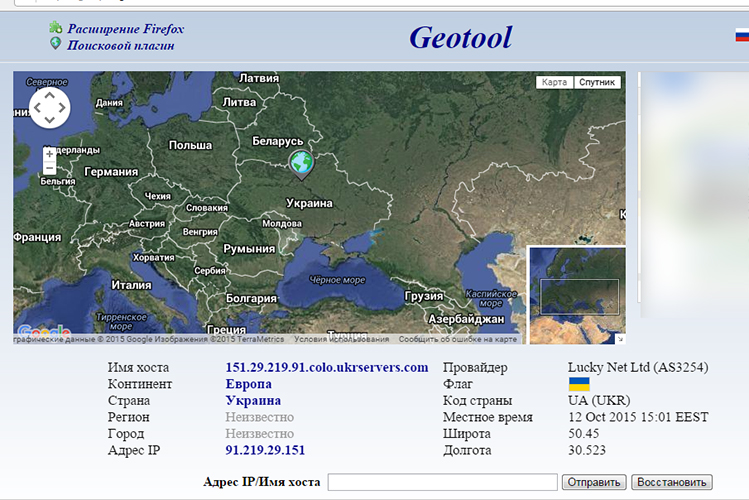Open Условия использования map link
The width and height of the screenshot is (749, 500).
pyautogui.click(x=342, y=339)
